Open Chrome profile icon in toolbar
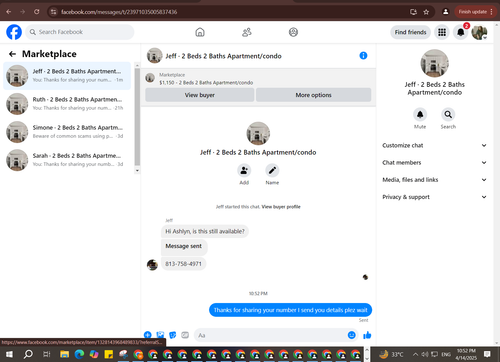Image resolution: width=500 pixels, height=362 pixels. 445,12
